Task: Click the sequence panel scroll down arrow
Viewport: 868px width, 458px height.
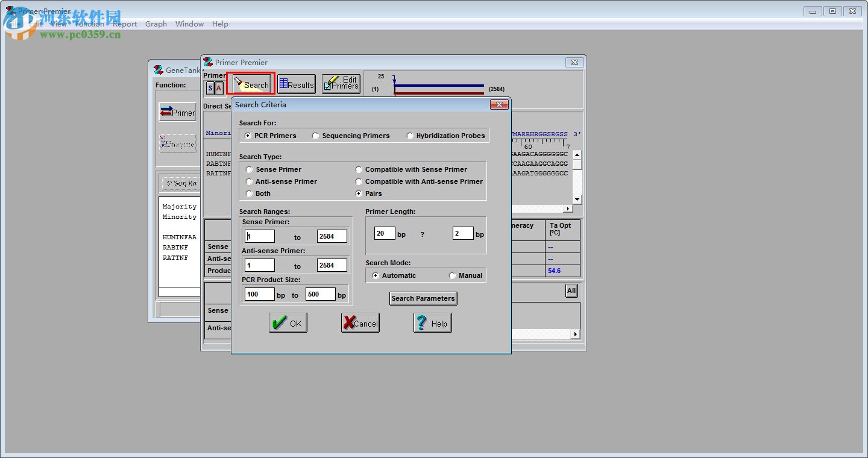Action: click(x=577, y=199)
